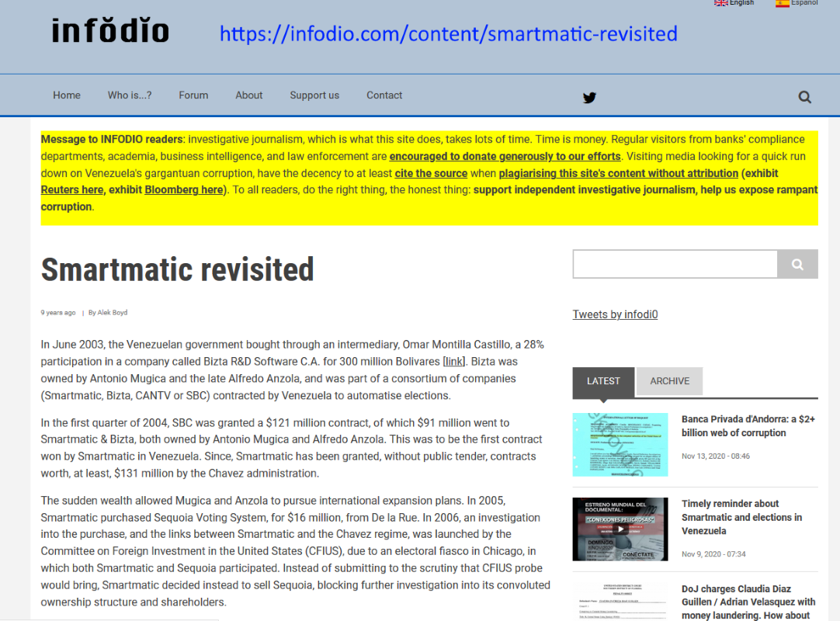Select the LATEST tab

point(603,381)
